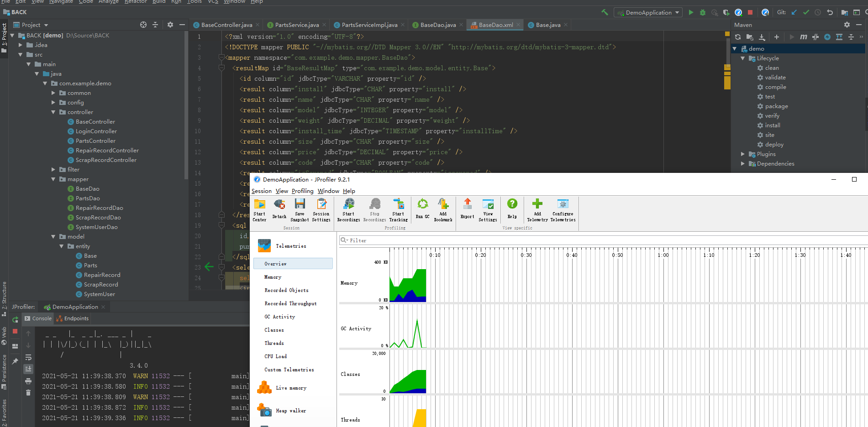Image resolution: width=868 pixels, height=427 pixels.
Task: Collapse the controller package in Project tree
Action: click(53, 112)
